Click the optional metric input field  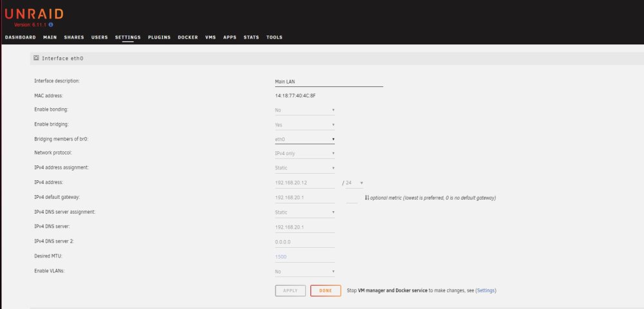pos(352,198)
